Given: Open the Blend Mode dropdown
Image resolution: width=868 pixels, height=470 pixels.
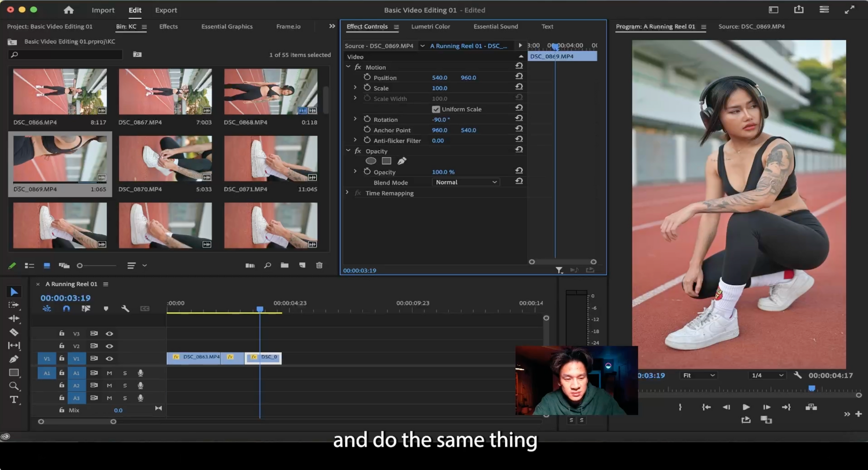Looking at the screenshot, I should point(466,182).
